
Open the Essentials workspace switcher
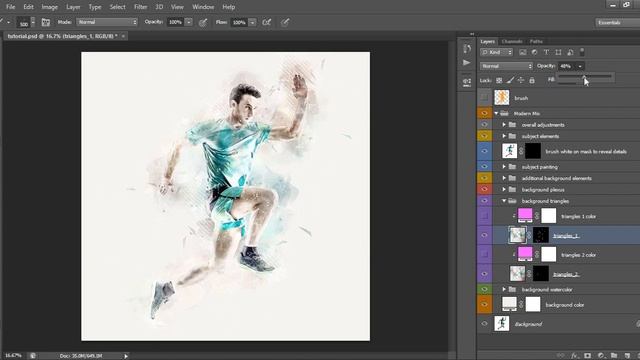[x=617, y=22]
